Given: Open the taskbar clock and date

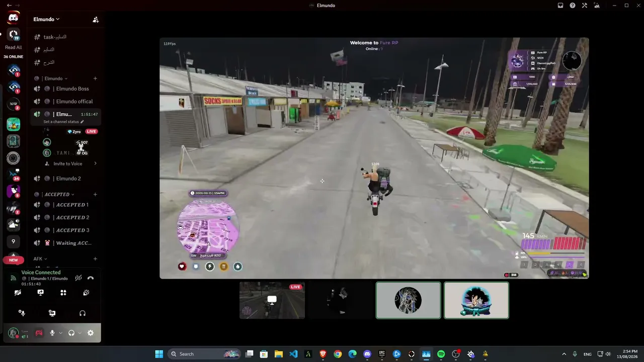Looking at the screenshot, I should [x=628, y=354].
